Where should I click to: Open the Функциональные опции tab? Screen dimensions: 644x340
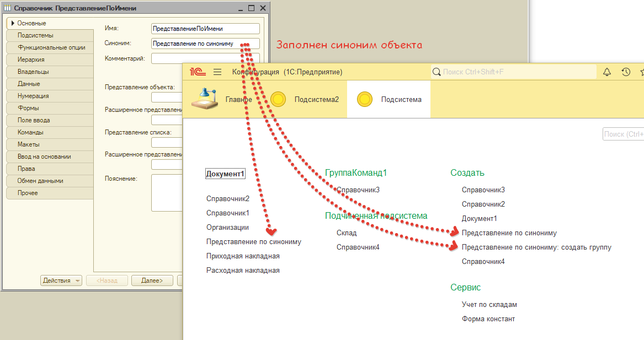pos(50,47)
